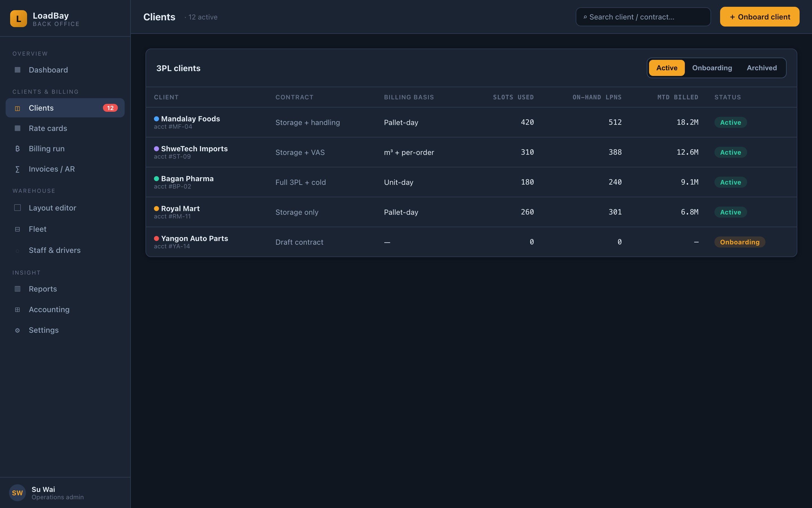Click Onboarding status badge for Yangon Auto Parts
The image size is (812, 508).
tap(740, 242)
